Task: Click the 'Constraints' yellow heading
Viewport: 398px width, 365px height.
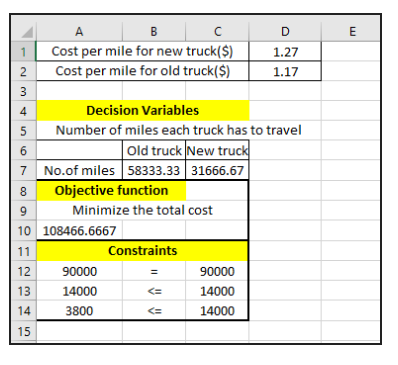Action: [x=142, y=251]
